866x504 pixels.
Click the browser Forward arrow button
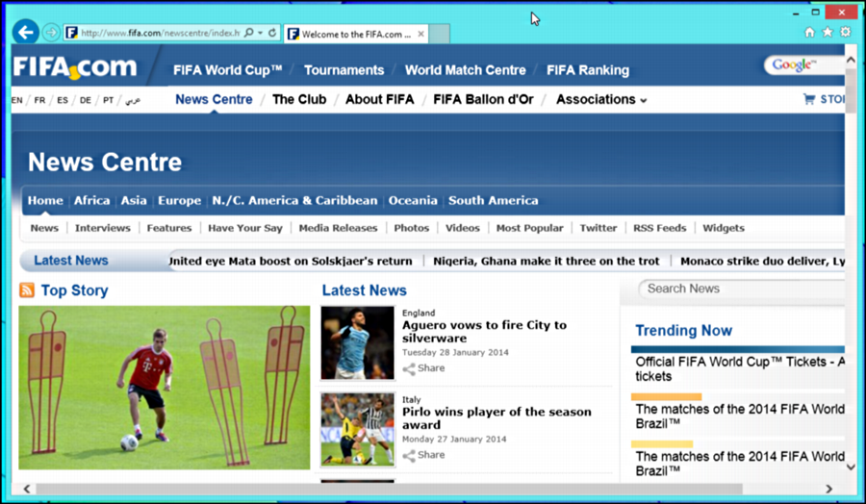pos(51,33)
